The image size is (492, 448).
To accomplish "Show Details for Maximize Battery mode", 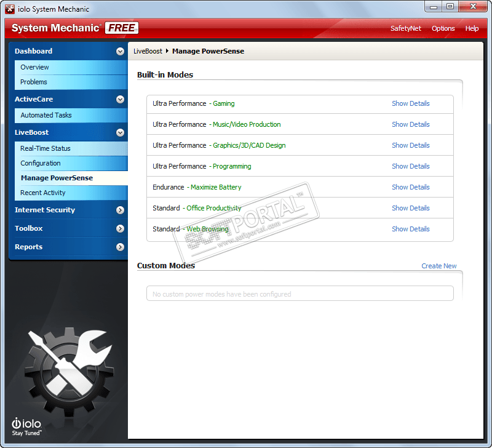I will tap(410, 188).
